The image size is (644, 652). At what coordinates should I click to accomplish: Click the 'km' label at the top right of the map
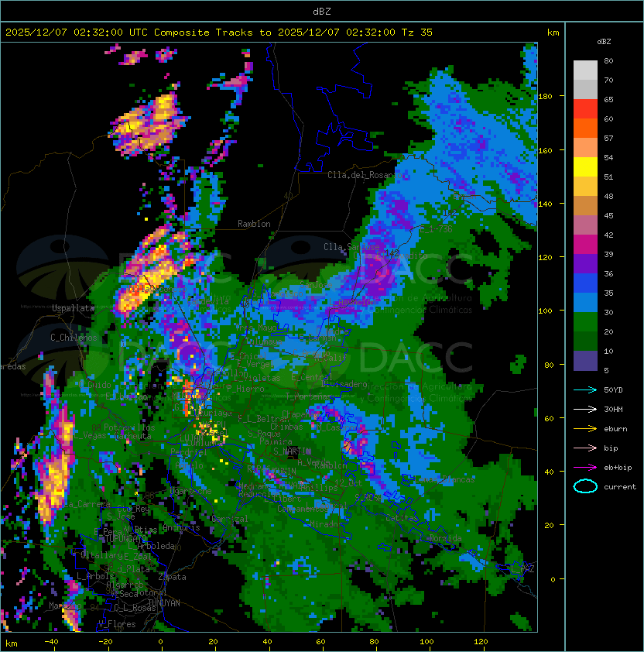553,33
